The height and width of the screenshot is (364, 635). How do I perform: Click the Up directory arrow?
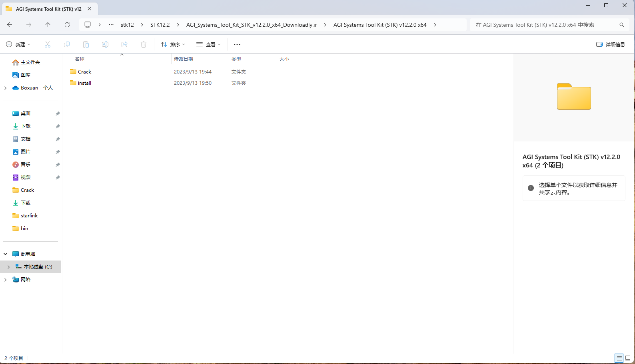click(x=48, y=25)
